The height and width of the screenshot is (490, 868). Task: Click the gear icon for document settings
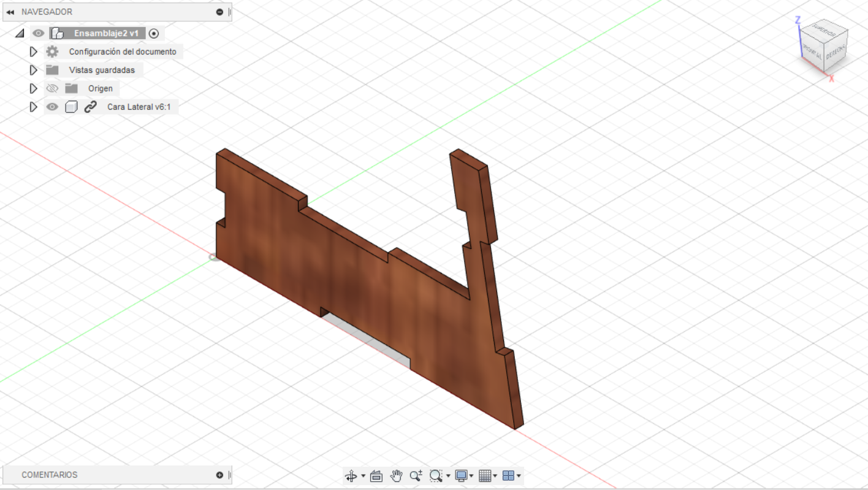click(x=52, y=52)
